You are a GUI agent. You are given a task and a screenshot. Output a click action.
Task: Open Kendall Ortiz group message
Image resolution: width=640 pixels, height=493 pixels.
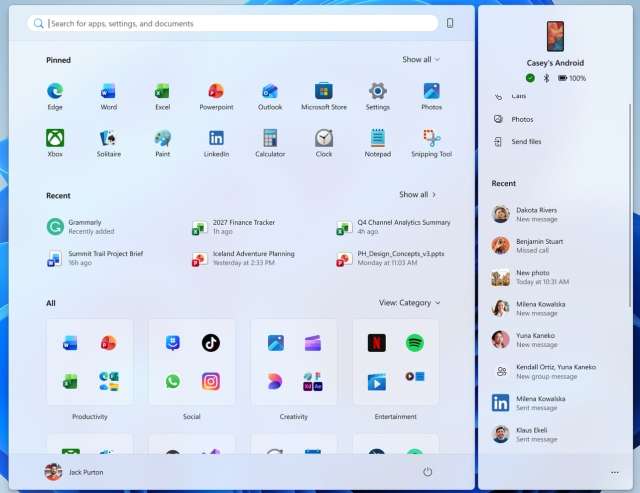point(544,371)
